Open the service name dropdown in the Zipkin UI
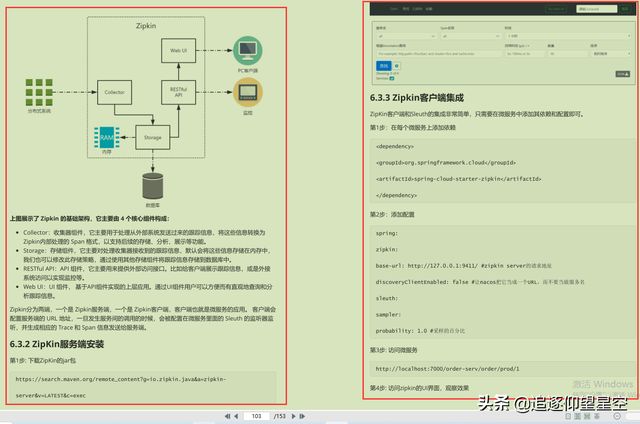 406,36
